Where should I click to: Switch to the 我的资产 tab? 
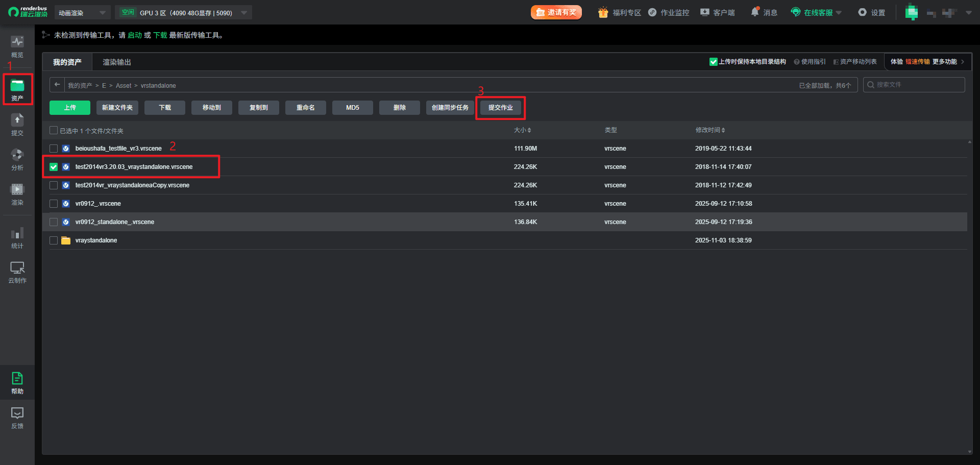tap(67, 62)
